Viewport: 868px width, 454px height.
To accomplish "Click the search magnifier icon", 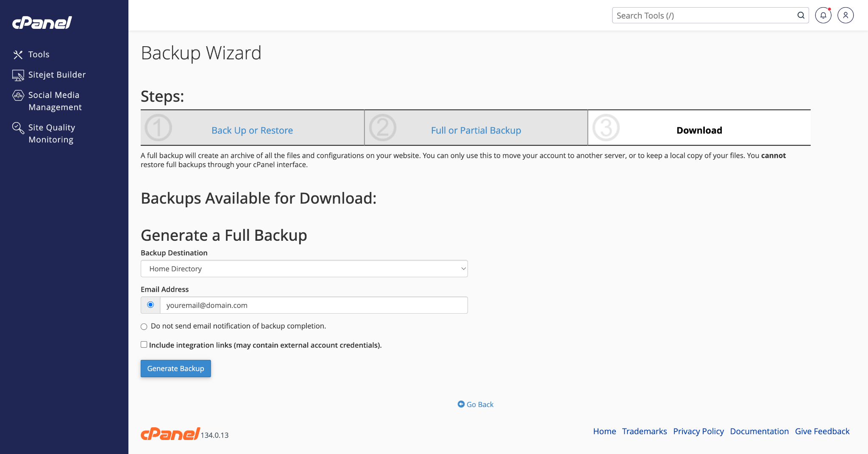I will (x=801, y=16).
